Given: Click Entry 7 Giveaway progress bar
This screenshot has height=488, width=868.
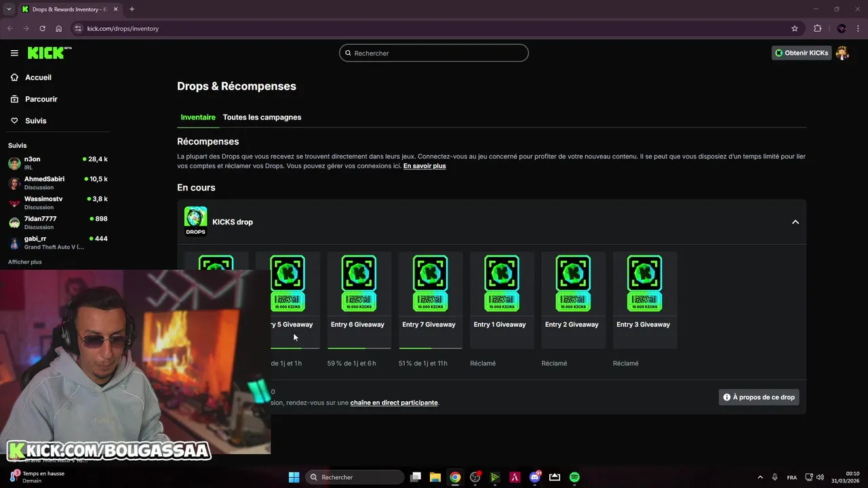Looking at the screenshot, I should pos(431,348).
